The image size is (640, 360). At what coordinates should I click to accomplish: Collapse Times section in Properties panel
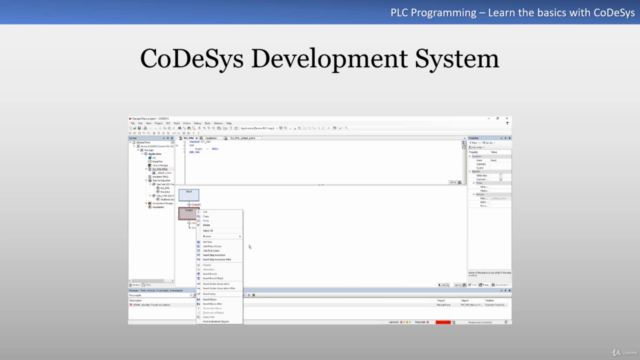[x=474, y=183]
